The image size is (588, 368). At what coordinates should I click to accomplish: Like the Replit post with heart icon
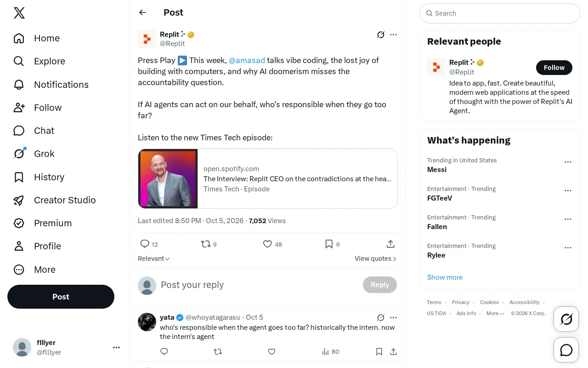coord(267,244)
